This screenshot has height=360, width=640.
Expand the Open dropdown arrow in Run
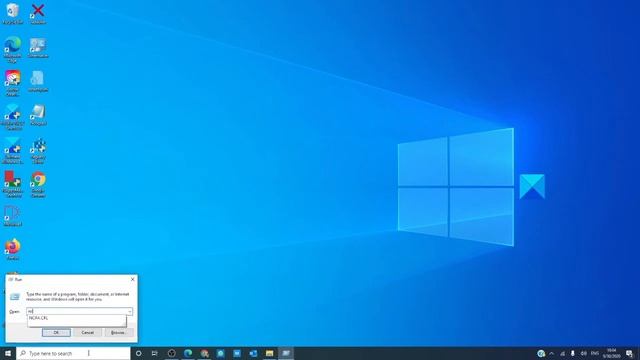click(x=130, y=311)
